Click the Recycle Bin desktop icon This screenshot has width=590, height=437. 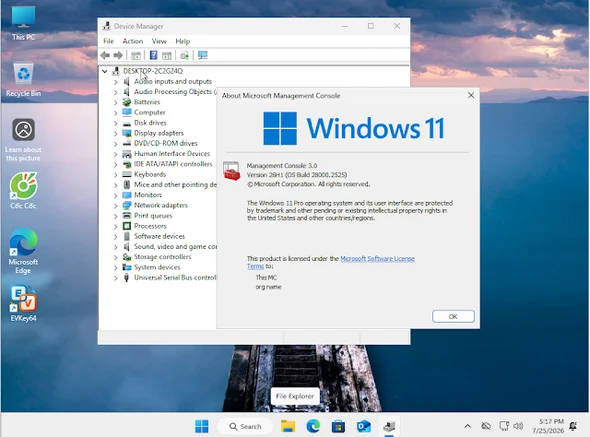[x=23, y=79]
